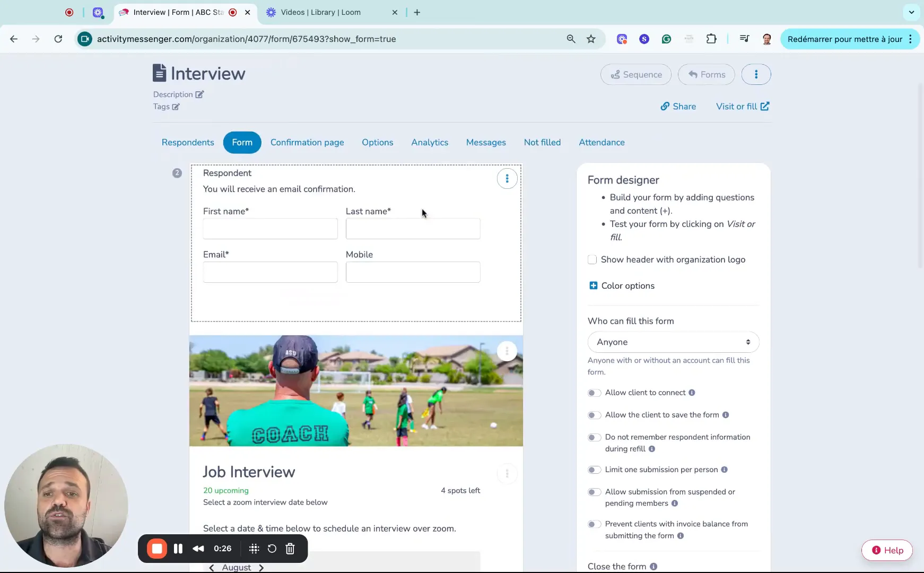924x573 pixels.
Task: Open Loom recorder grid drag handle
Action: 254,549
